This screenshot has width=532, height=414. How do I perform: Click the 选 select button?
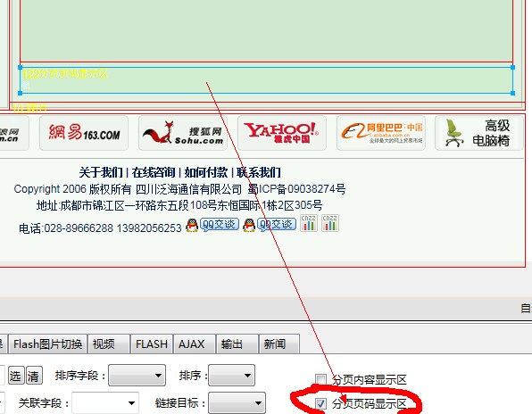coord(15,376)
